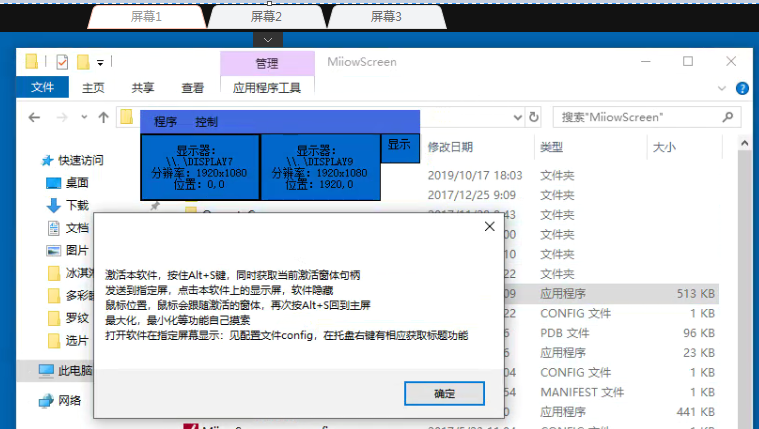Screen dimensions: 759x429
Task: Go back with the left arrow
Action: [34, 117]
